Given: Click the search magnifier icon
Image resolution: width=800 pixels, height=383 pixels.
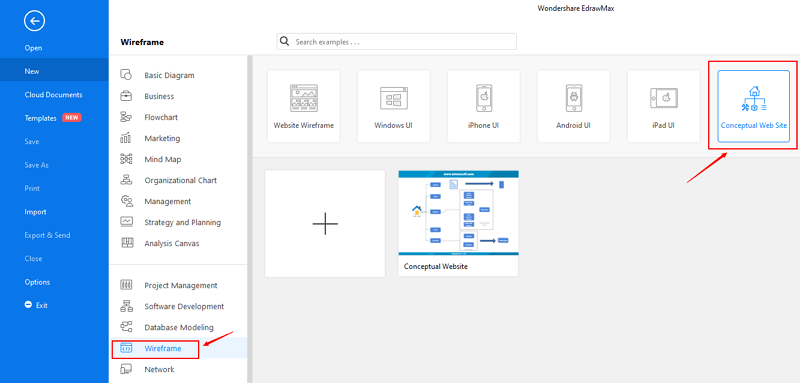Looking at the screenshot, I should (x=285, y=41).
